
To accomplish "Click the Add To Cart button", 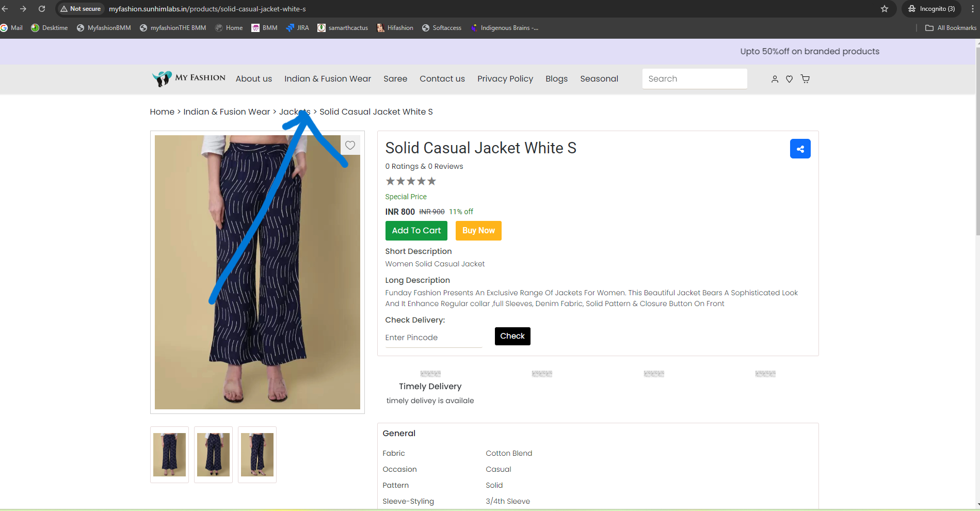I will click(416, 231).
